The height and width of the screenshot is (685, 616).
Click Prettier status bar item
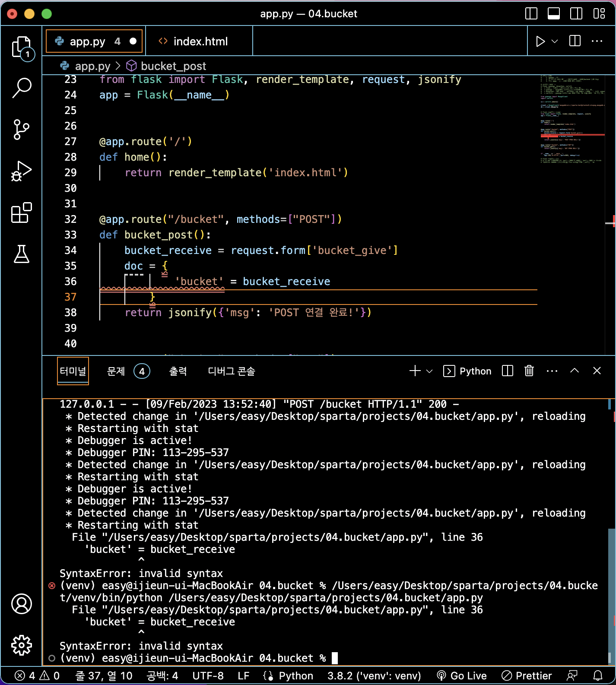click(527, 675)
